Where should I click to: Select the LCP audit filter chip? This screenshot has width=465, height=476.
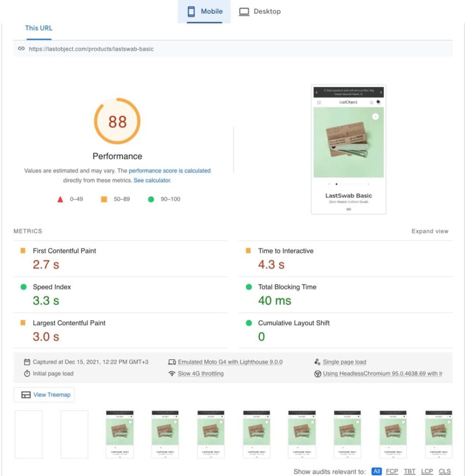[427, 471]
